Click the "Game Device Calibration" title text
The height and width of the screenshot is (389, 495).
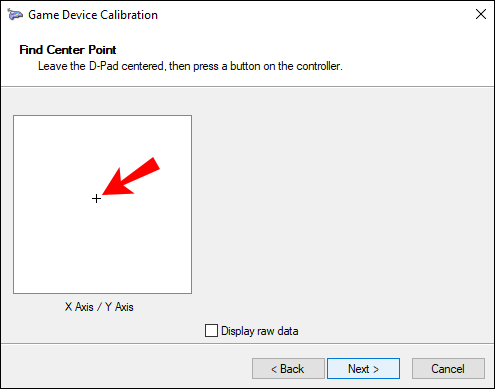tap(93, 15)
